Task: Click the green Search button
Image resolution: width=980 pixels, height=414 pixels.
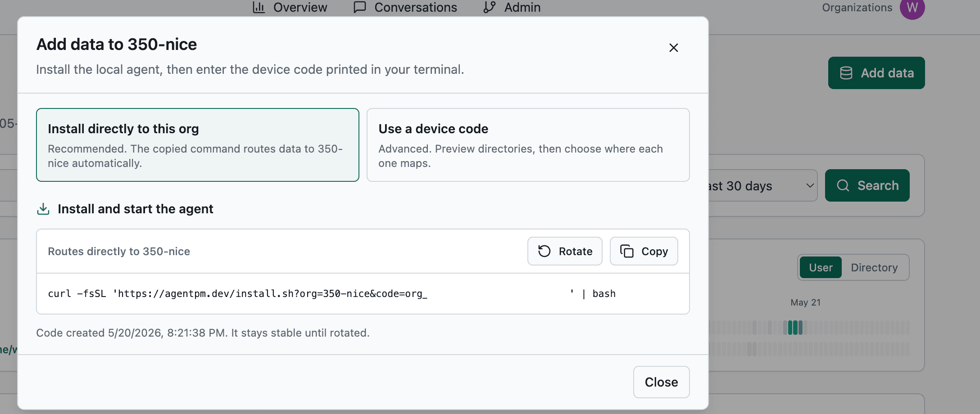Action: [x=867, y=185]
